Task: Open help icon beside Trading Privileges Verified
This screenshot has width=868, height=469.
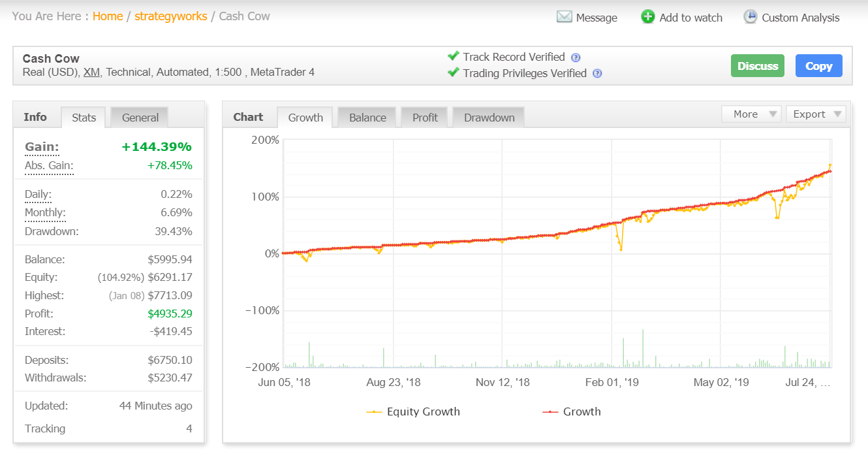Action: [597, 74]
